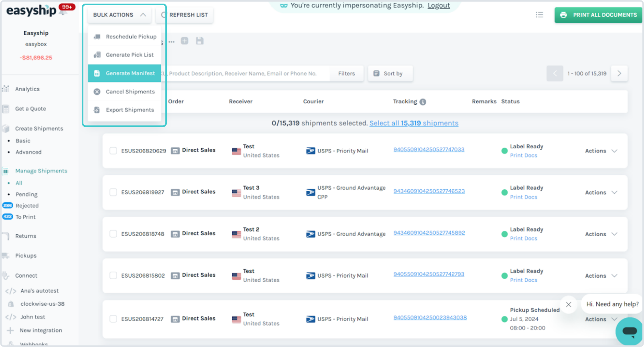644x347 pixels.
Task: Click the Returns sidebar icon
Action: [6, 236]
